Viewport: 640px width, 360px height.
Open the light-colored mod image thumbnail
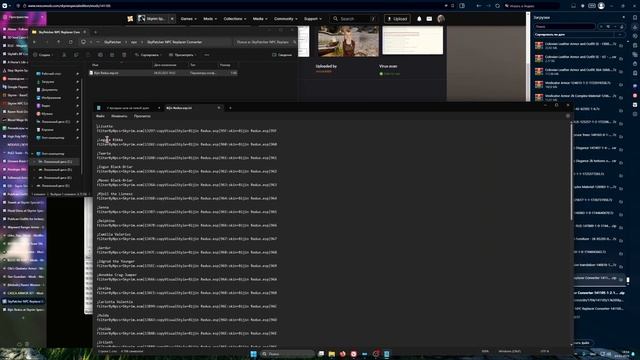pos(413,40)
